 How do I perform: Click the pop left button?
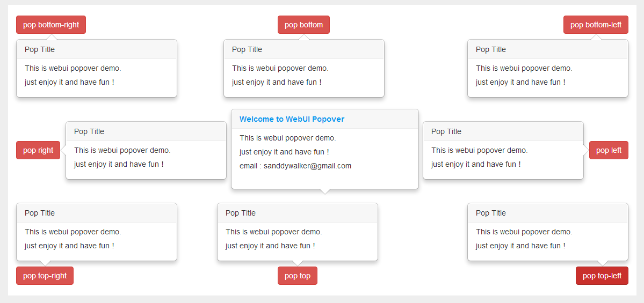[x=609, y=150]
